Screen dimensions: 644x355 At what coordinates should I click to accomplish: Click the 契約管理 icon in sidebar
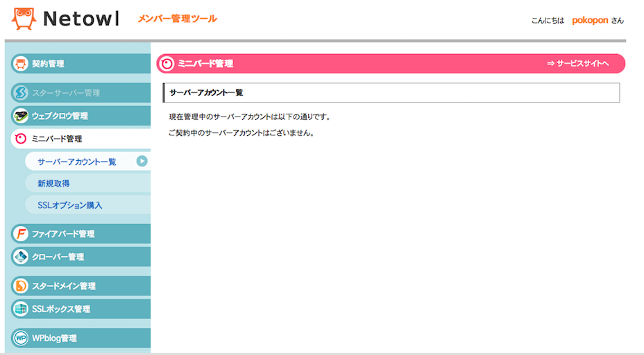[21, 64]
